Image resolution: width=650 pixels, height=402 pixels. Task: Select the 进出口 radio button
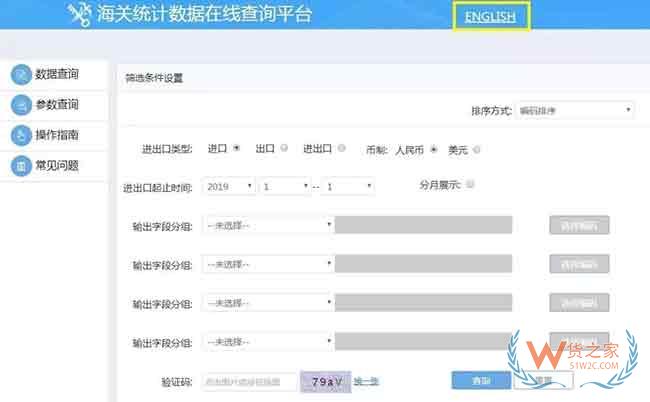[342, 148]
